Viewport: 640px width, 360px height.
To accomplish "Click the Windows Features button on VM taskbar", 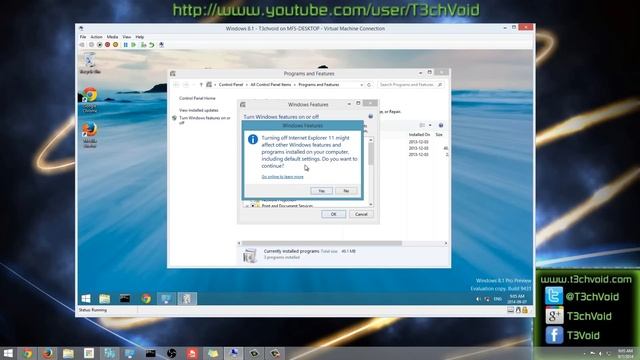I will (x=187, y=299).
